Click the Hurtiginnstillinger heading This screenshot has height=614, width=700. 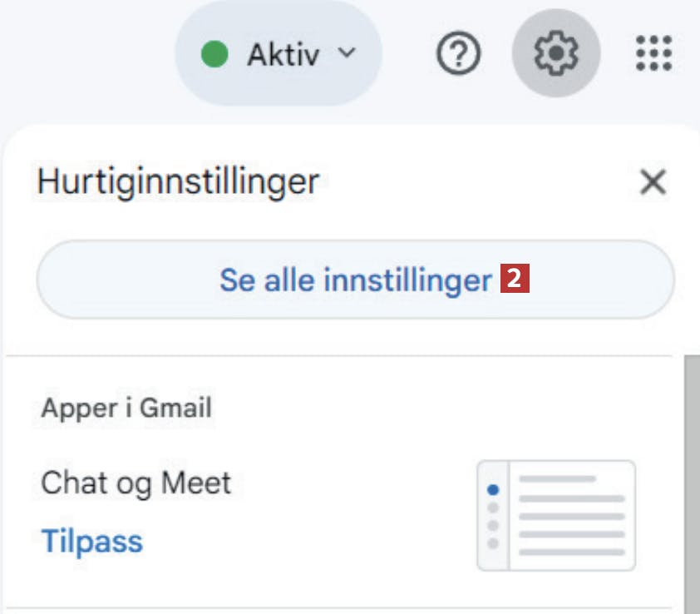[178, 181]
